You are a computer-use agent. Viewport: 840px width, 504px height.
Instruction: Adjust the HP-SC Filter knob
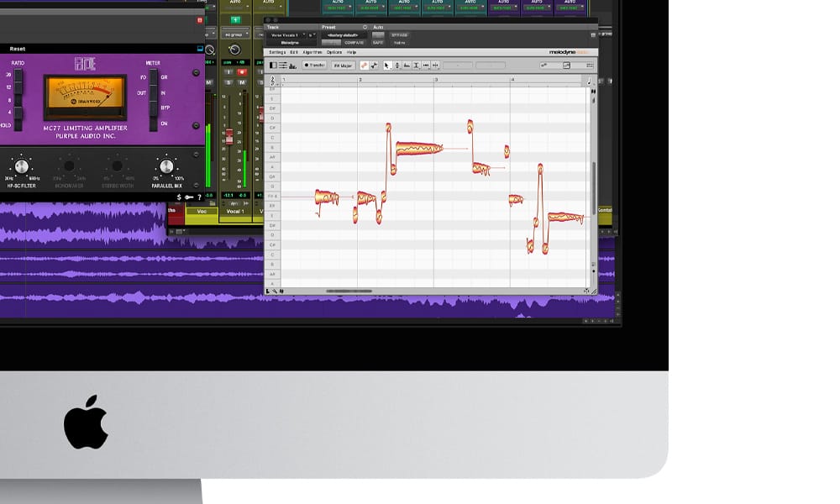pyautogui.click(x=21, y=166)
